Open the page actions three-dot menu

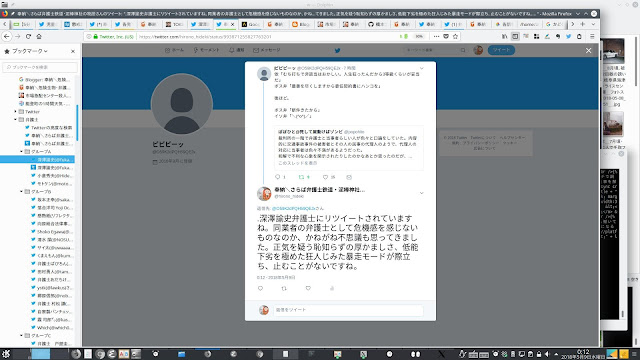[x=436, y=36]
